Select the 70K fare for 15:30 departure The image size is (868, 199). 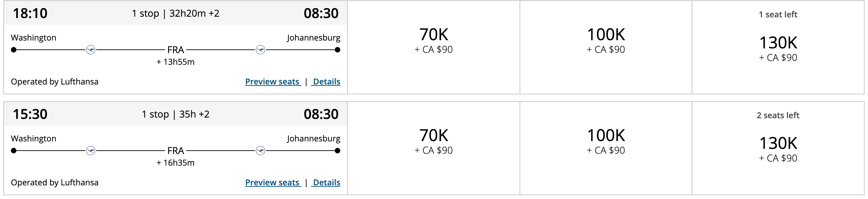click(434, 148)
